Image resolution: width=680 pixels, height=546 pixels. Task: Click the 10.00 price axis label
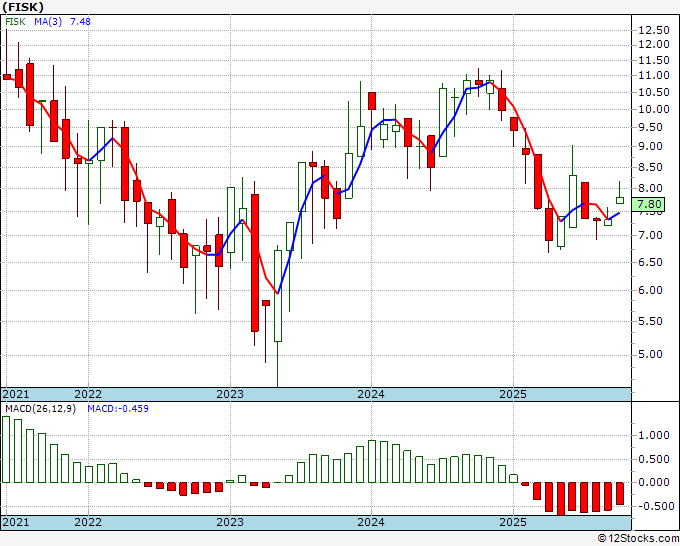coord(654,109)
